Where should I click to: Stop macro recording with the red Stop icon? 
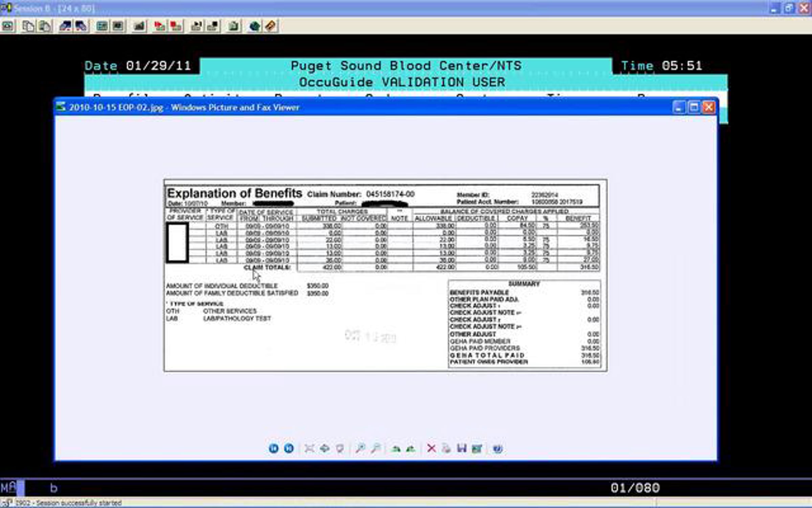(176, 26)
